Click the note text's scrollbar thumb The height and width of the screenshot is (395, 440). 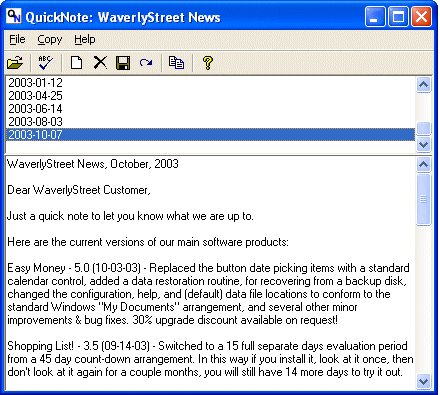click(423, 199)
